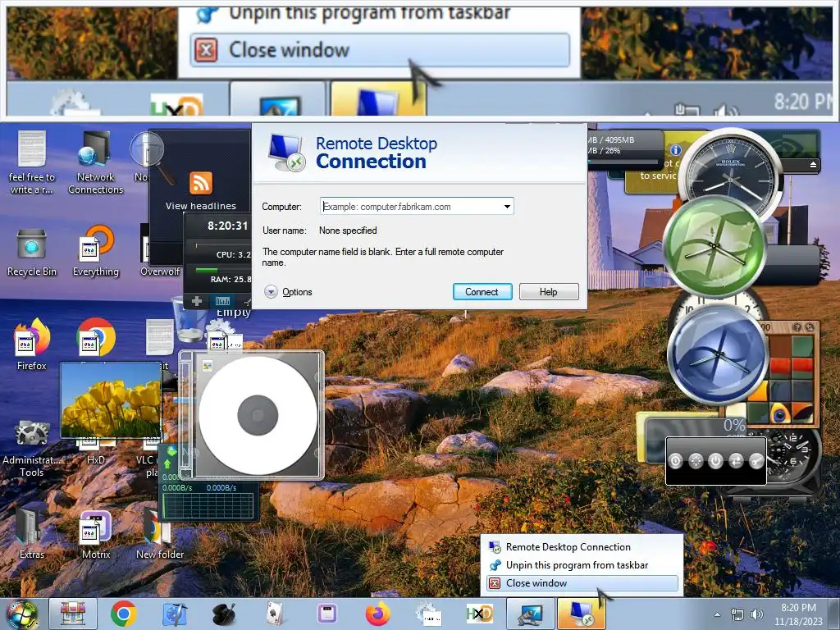Click the network traffic graph gadget
Viewport: 840px width, 630px height.
click(x=208, y=505)
